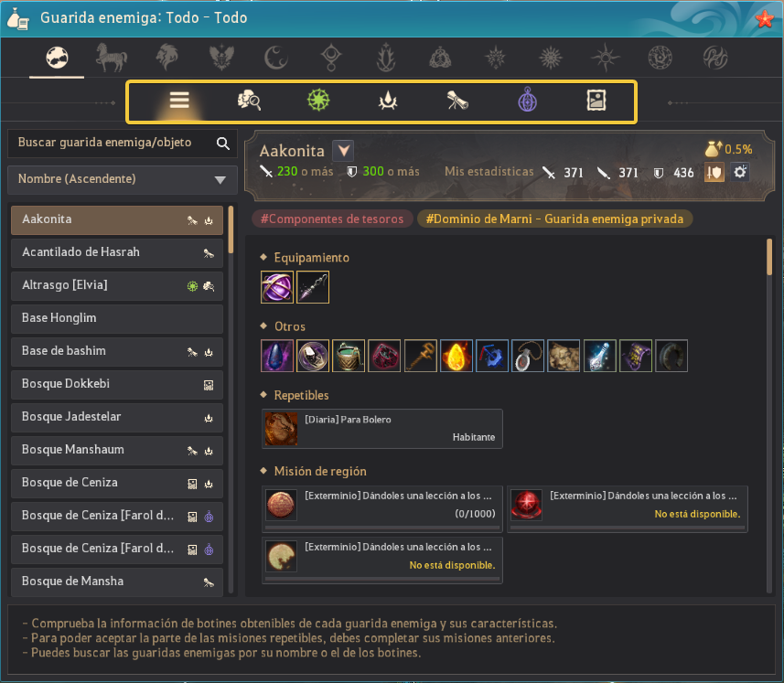Select the horse region icon tab
This screenshot has width=784, height=683.
click(112, 58)
